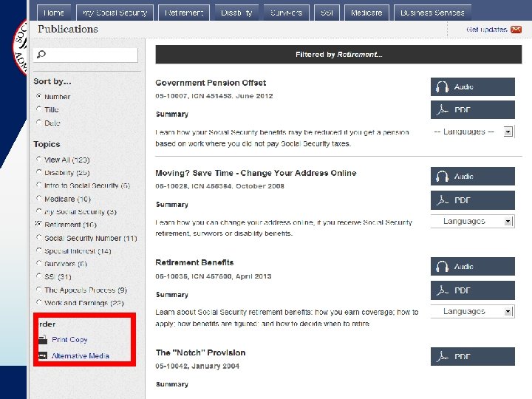
Task: Filter by Intro to Social Security
Action: click(x=39, y=185)
